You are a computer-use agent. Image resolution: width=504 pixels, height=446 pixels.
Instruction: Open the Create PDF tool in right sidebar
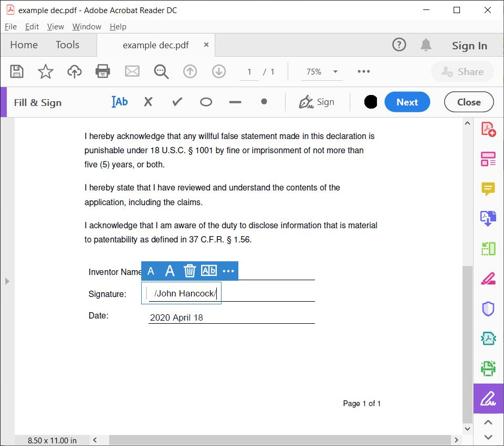coord(488,129)
